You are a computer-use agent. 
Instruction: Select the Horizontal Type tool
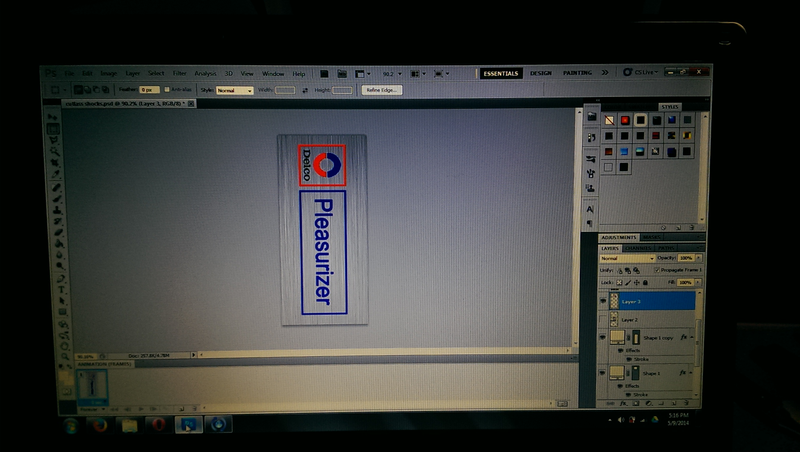(61, 289)
